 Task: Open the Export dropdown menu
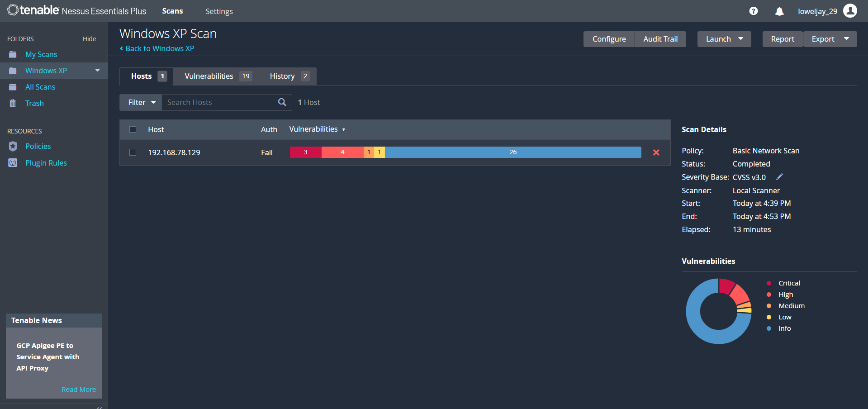point(830,39)
